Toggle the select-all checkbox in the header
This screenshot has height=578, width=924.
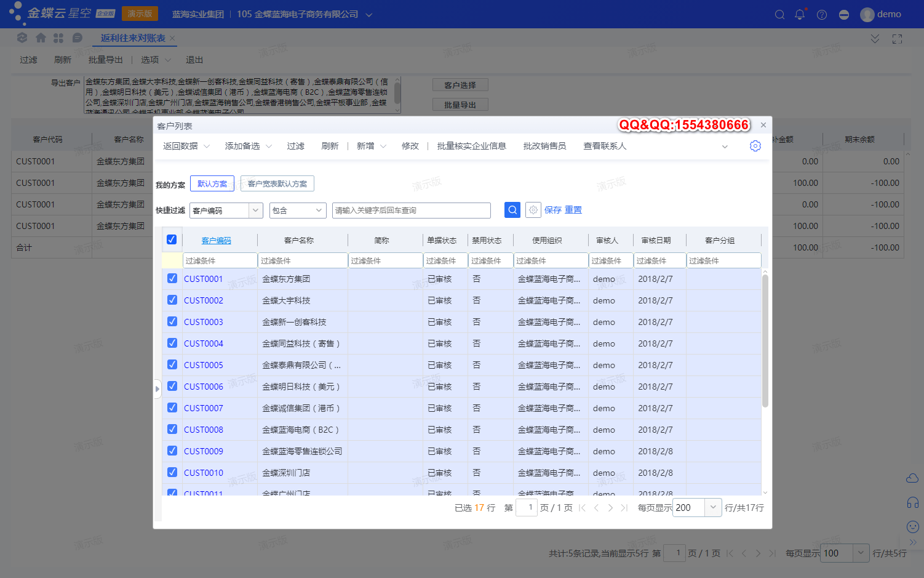coord(172,239)
